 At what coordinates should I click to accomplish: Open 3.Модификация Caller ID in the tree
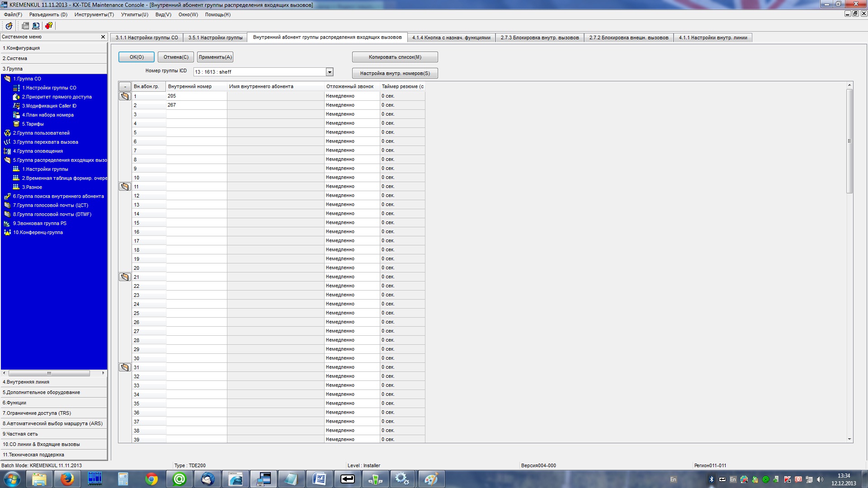pos(49,106)
